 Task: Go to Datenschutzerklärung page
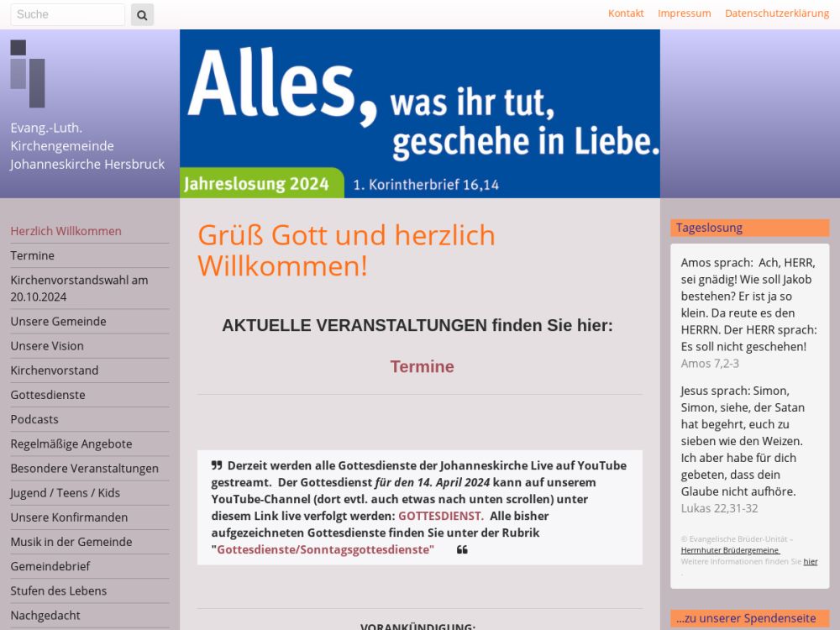point(776,13)
